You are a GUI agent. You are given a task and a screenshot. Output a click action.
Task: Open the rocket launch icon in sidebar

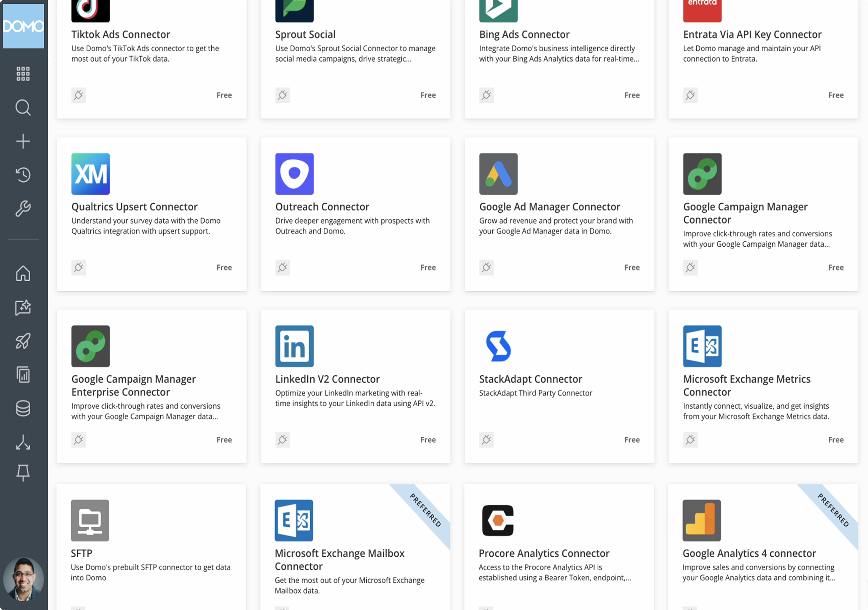(23, 341)
